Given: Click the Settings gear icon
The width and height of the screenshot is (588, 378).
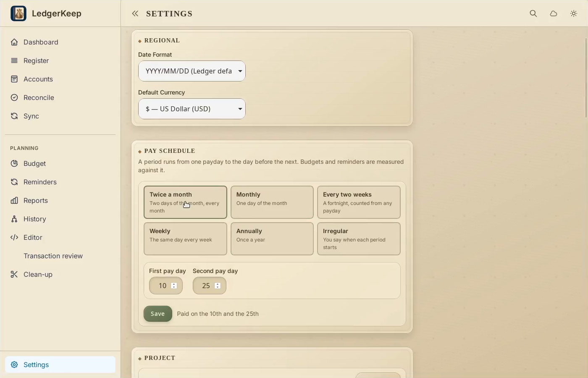Looking at the screenshot, I should point(14,365).
